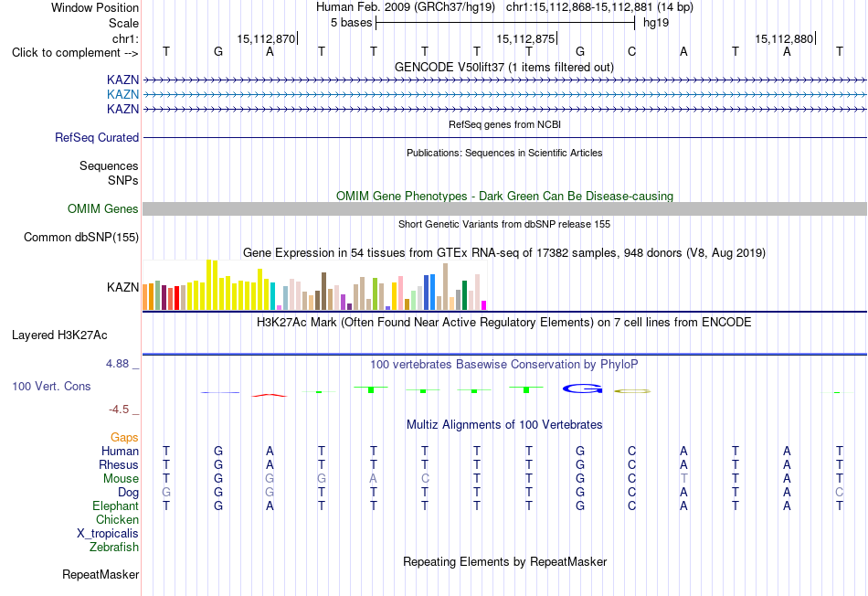
Task: Select the Scale track label
Action: click(x=123, y=23)
